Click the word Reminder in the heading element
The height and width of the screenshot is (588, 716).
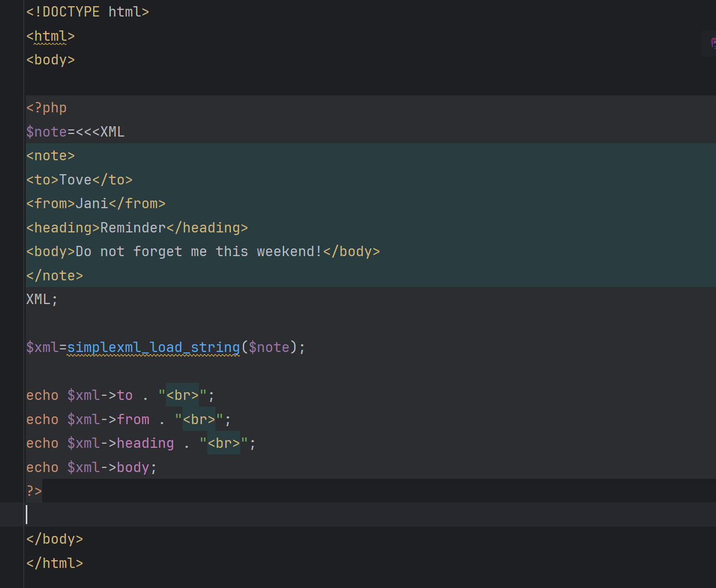point(133,228)
